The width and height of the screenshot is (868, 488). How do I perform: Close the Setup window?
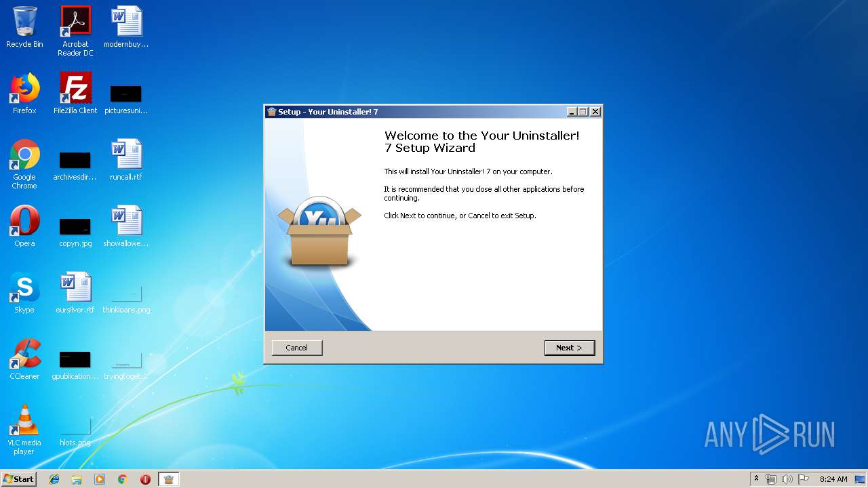pos(595,112)
